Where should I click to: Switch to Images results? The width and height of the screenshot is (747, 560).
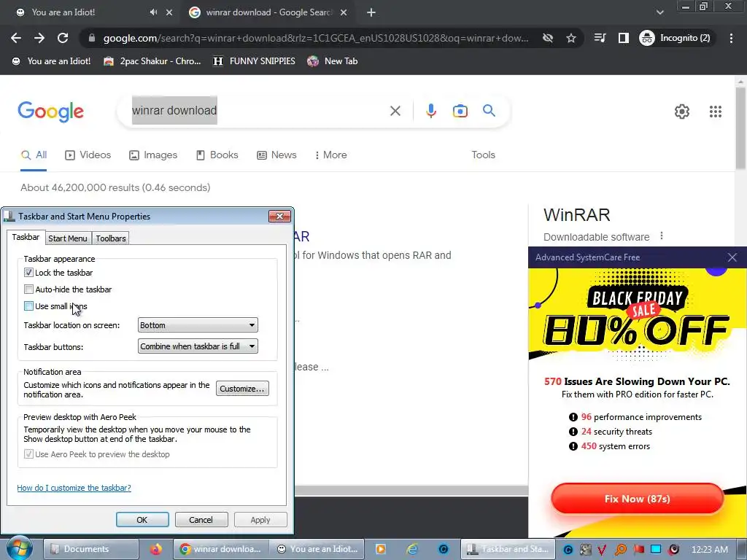[x=153, y=155]
